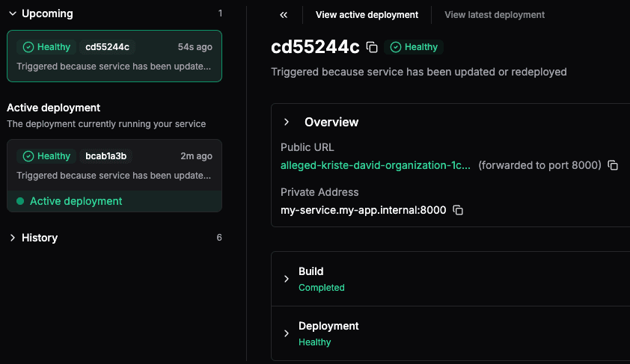
Task: Click Healthy badge beside the cd55244c heading
Action: pyautogui.click(x=414, y=47)
